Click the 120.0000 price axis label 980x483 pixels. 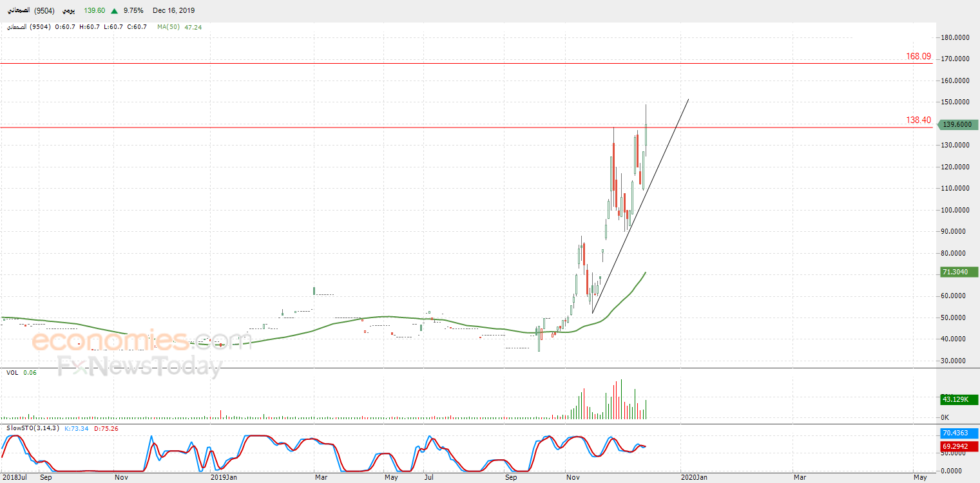tap(956, 167)
